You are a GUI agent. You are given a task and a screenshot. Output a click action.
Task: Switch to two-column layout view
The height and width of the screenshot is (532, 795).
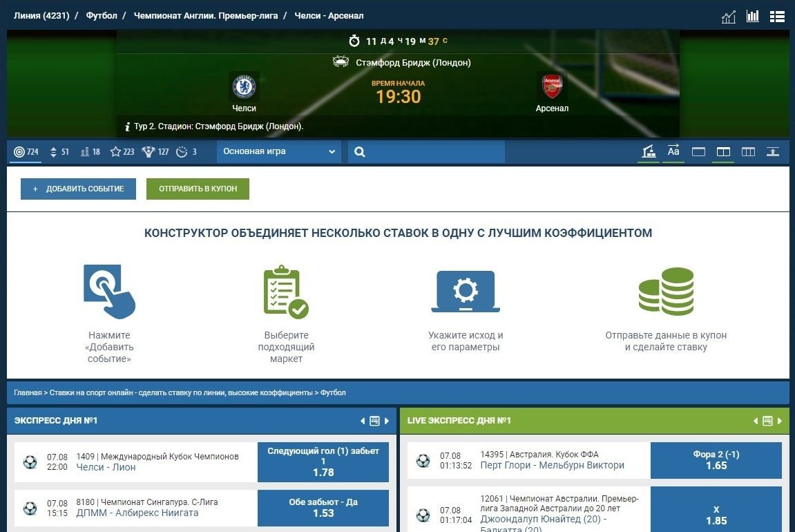[723, 152]
